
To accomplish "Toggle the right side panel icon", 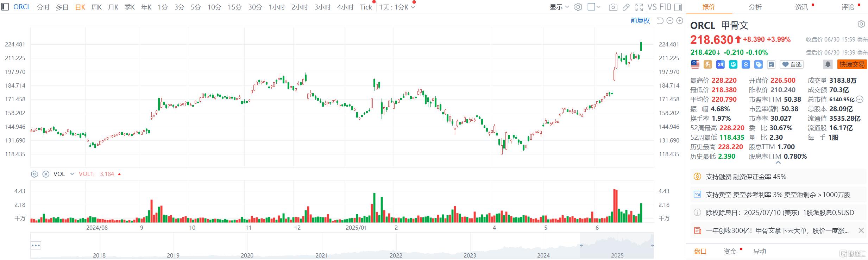I will [x=678, y=7].
